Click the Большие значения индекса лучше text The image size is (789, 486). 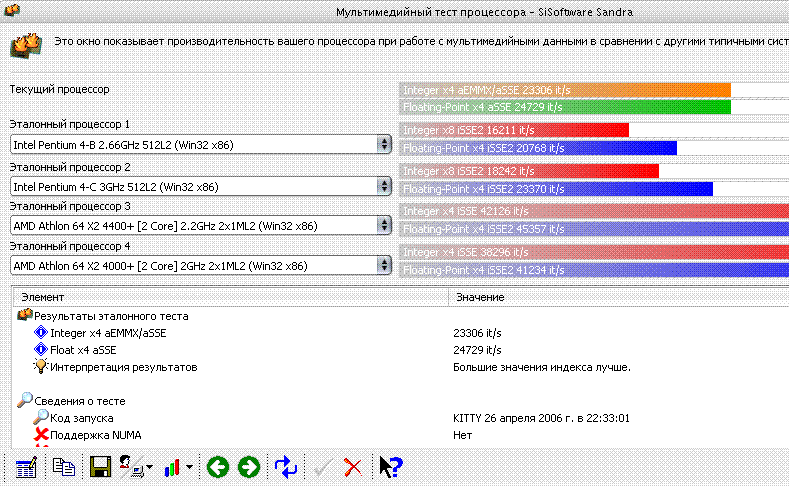[541, 367]
